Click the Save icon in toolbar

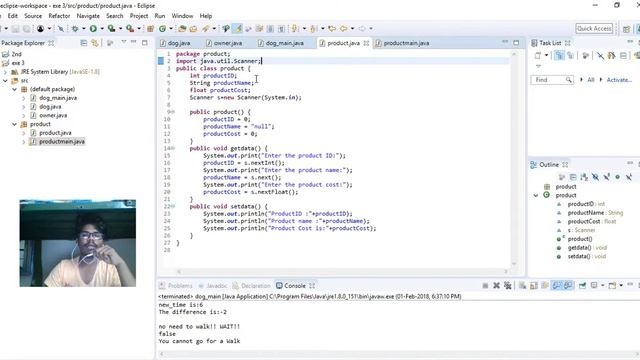click(15, 29)
